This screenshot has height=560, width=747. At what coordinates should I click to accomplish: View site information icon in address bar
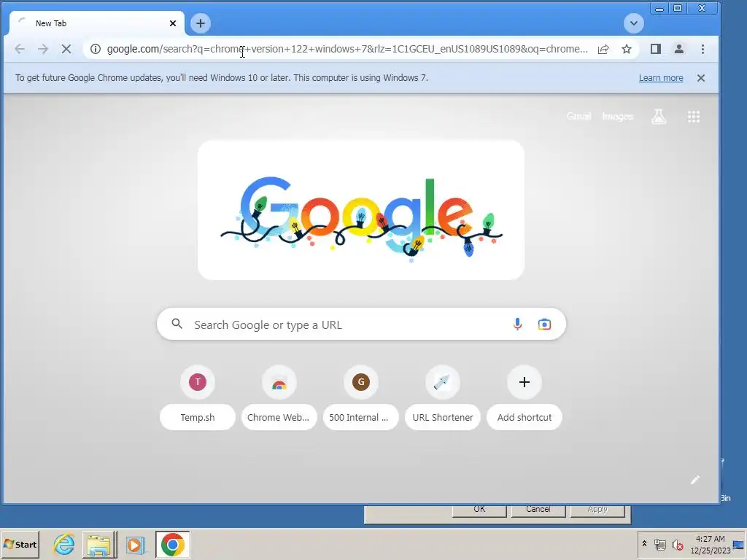pos(96,49)
